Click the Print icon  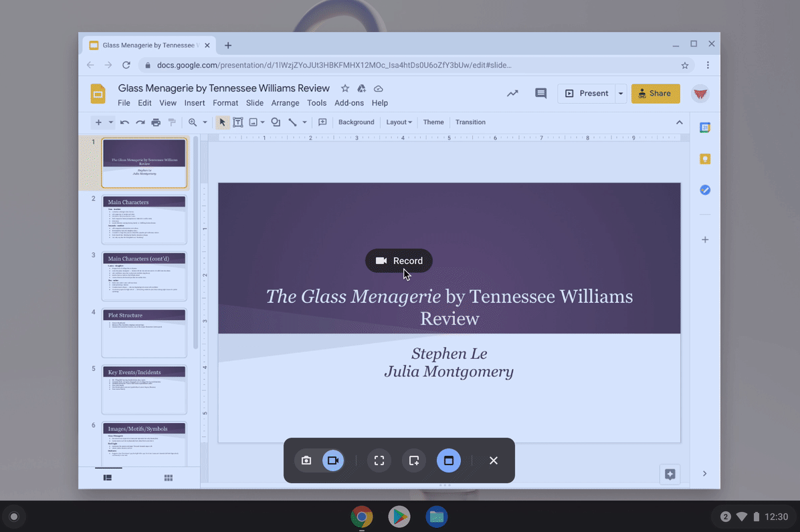tap(156, 122)
